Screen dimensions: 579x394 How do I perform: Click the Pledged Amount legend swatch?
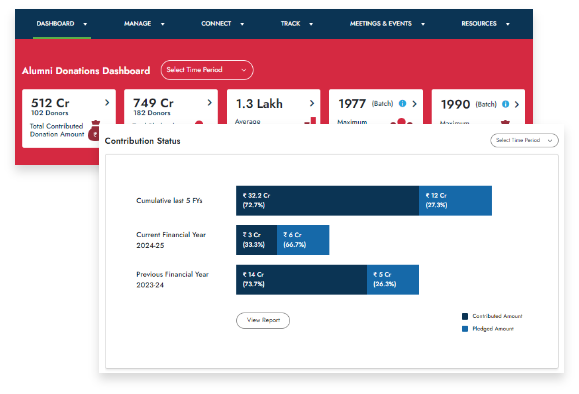(465, 329)
